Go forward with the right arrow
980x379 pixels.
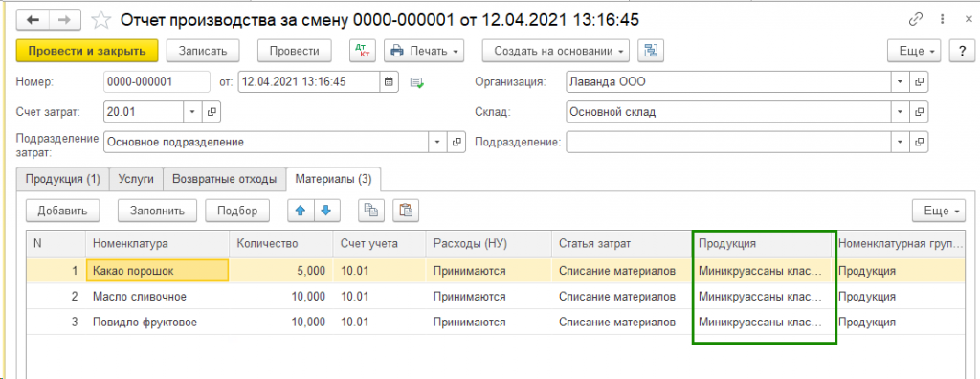[64, 20]
